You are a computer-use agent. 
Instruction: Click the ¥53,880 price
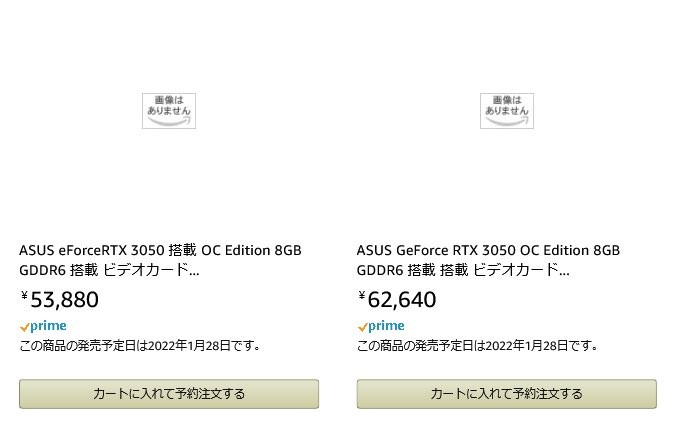64,299
